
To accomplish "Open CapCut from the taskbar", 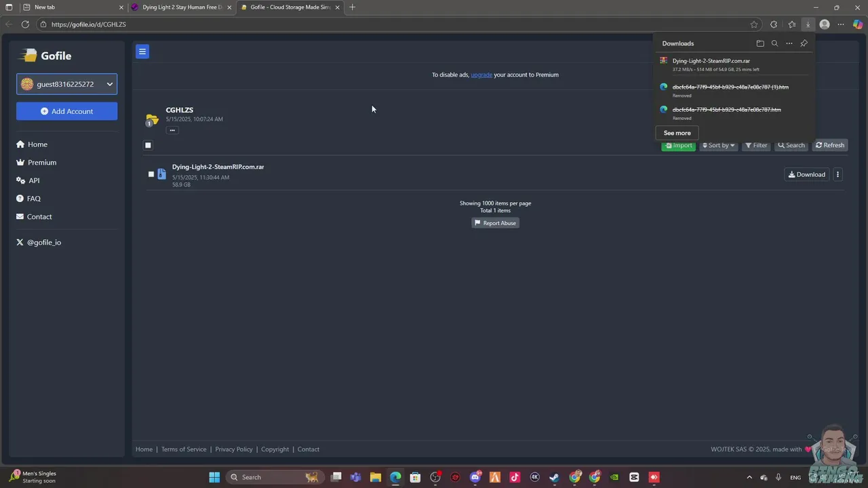I will click(x=634, y=477).
